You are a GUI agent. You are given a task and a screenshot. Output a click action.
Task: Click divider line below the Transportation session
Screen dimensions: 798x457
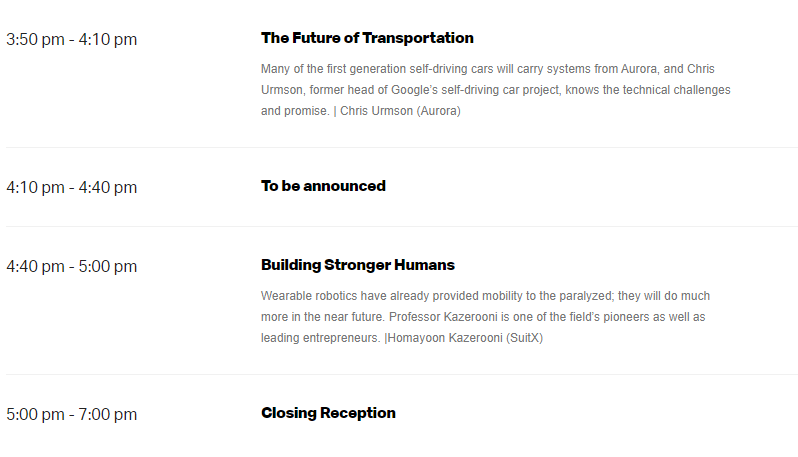point(402,148)
